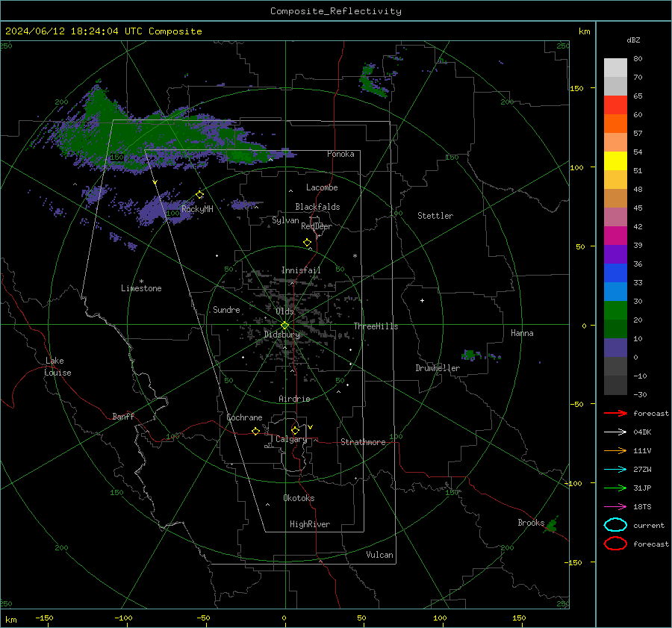Click the Airdrie city label
The height and width of the screenshot is (628, 672).
[294, 399]
